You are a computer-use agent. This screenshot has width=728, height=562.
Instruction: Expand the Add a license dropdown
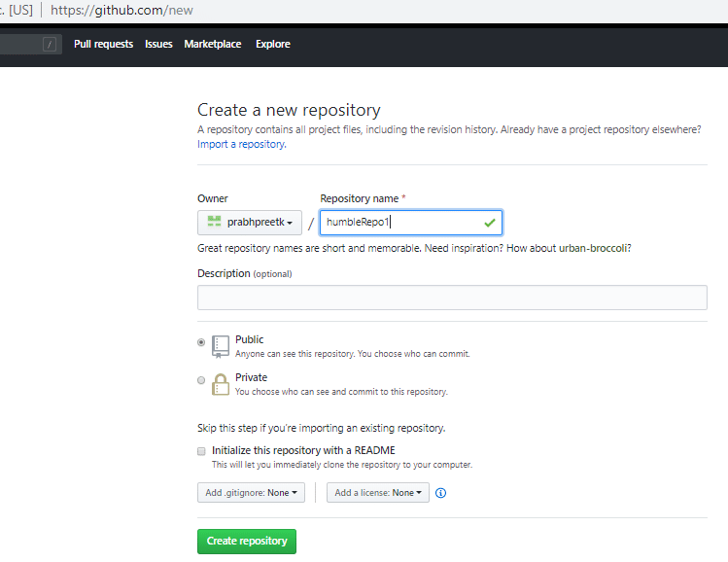click(x=378, y=493)
